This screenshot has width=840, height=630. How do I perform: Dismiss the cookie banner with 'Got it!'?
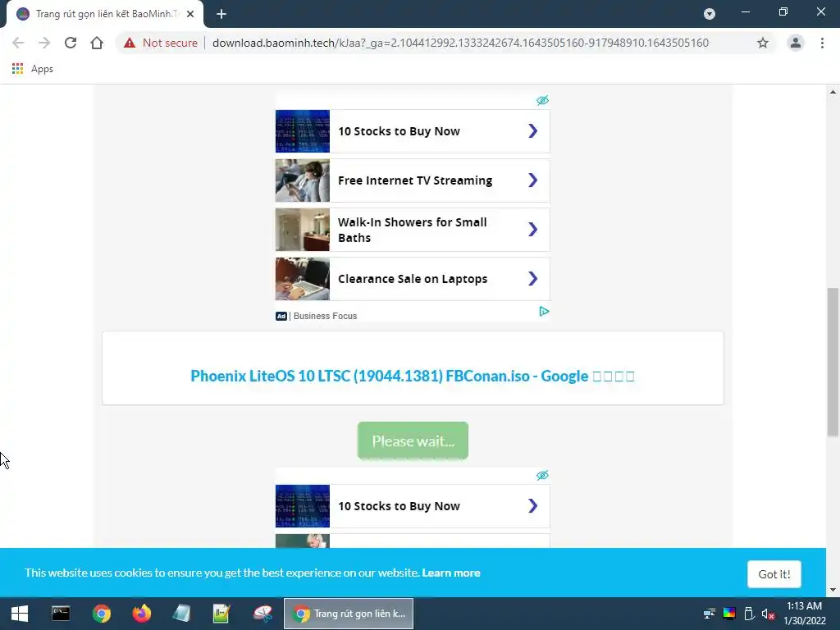(774, 574)
